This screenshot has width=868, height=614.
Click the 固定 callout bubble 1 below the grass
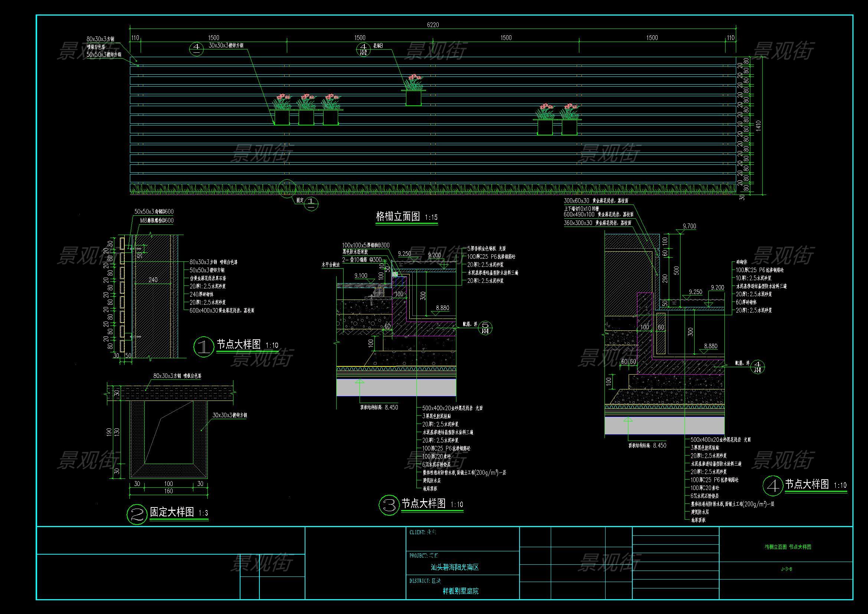pos(311,204)
